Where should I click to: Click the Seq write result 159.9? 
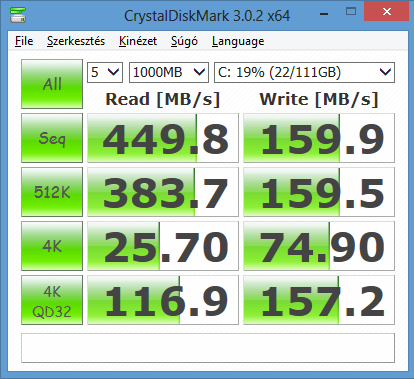click(x=319, y=138)
